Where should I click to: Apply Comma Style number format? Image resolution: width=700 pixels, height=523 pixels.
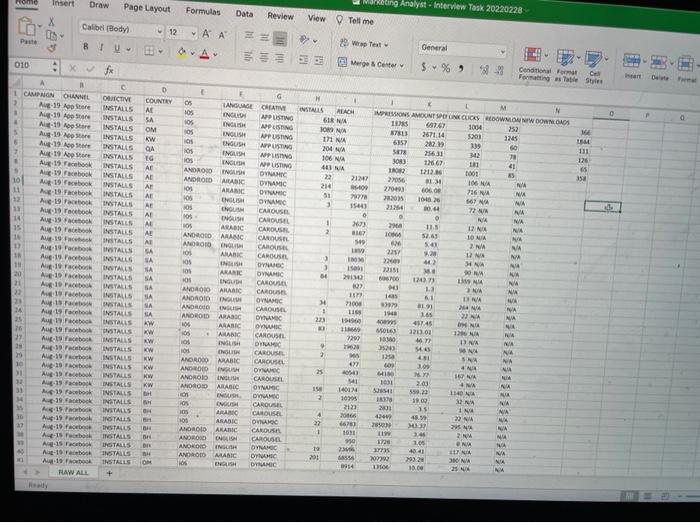pyautogui.click(x=461, y=68)
